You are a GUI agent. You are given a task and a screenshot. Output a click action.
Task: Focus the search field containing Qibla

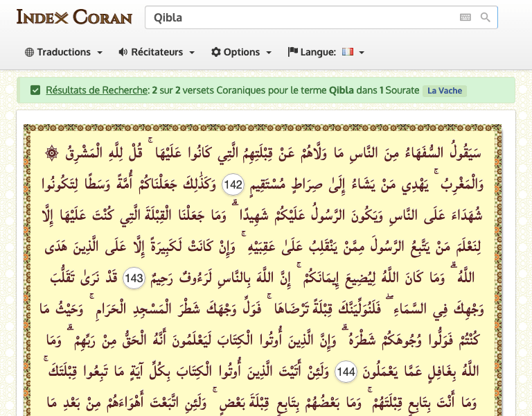pyautogui.click(x=298, y=17)
